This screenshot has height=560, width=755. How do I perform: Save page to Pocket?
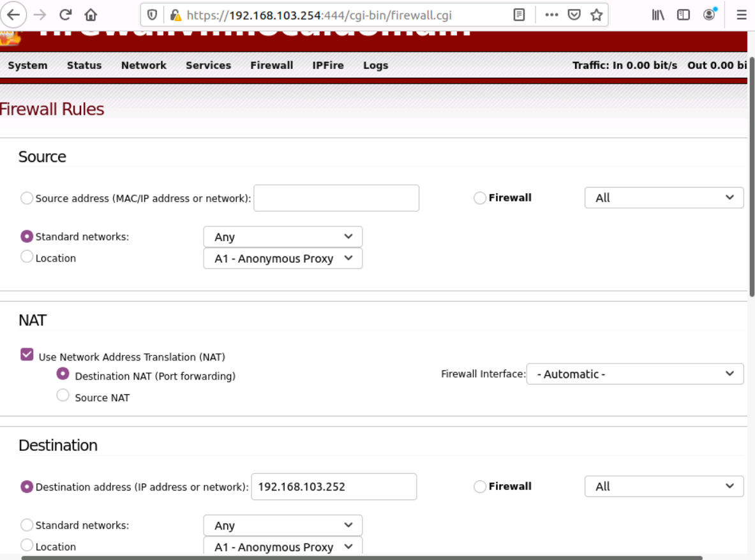point(574,15)
